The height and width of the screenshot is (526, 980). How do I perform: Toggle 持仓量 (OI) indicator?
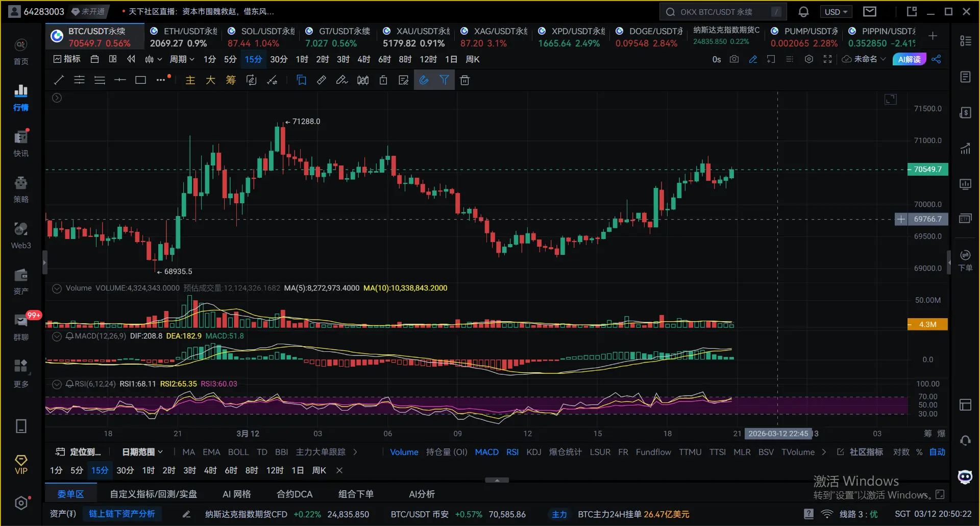pyautogui.click(x=447, y=452)
